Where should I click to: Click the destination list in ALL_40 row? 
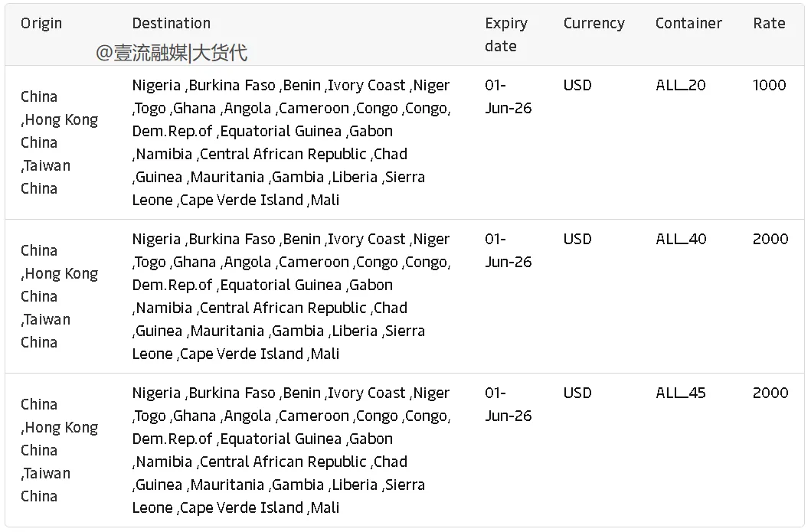click(291, 296)
